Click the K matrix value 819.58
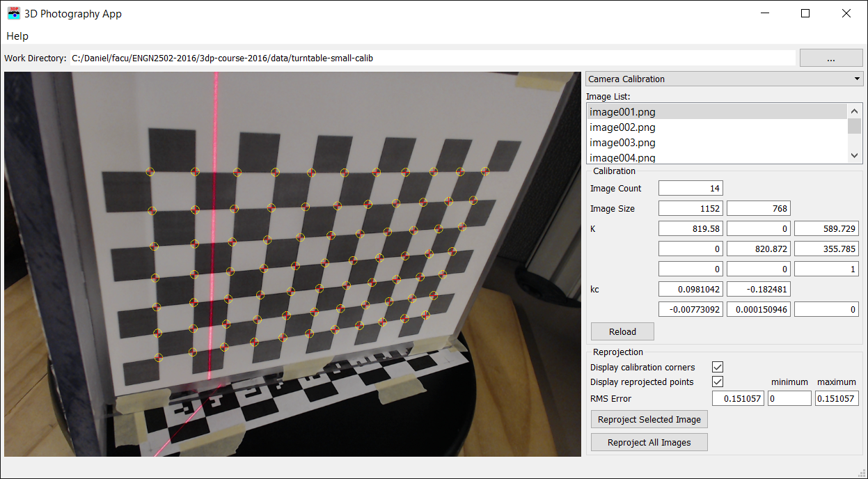The height and width of the screenshot is (479, 868). point(691,228)
